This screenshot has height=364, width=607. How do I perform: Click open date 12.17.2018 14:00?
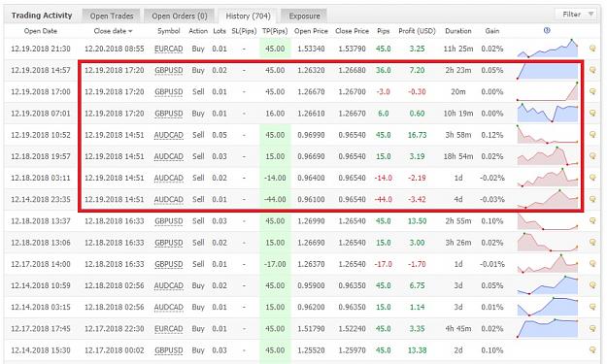pyautogui.click(x=41, y=264)
